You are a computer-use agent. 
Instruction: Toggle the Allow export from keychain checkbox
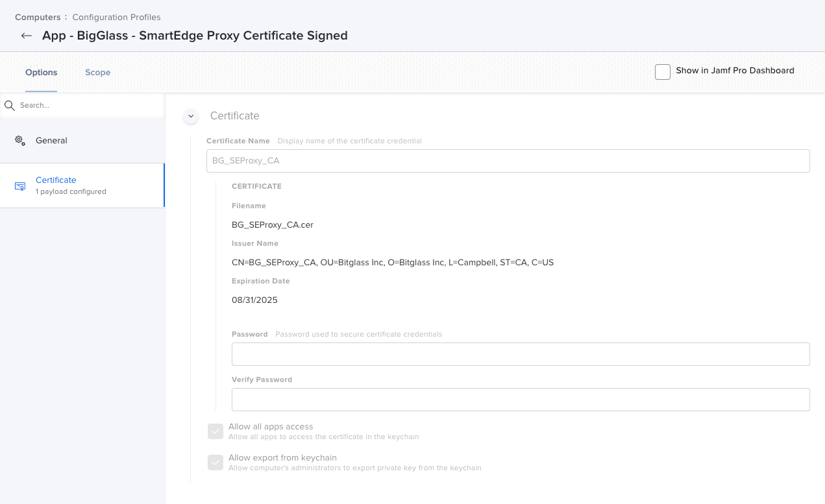[215, 462]
